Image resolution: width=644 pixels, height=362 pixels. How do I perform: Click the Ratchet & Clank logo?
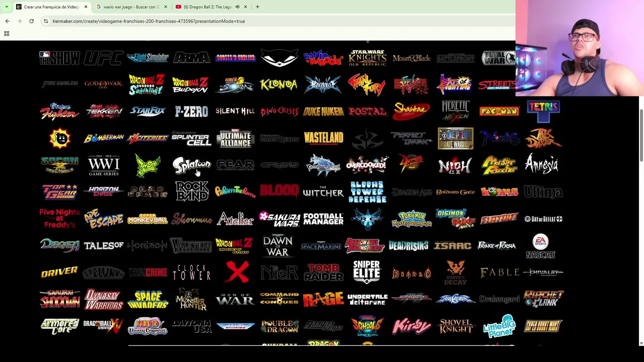[x=543, y=299]
